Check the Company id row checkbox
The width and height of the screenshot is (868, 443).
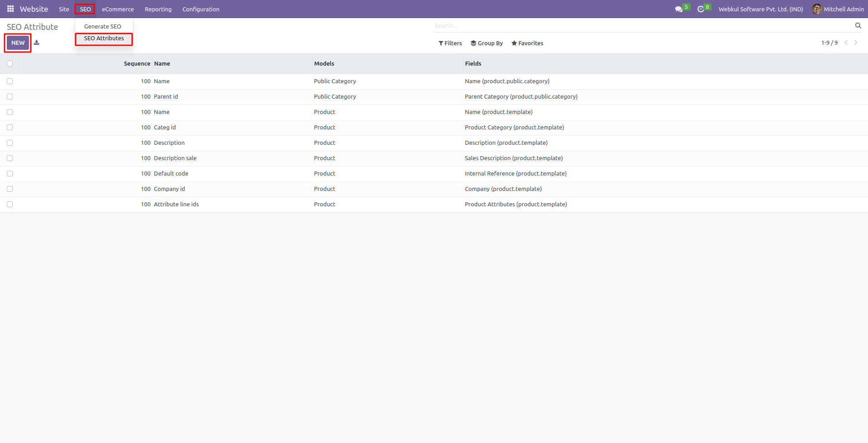click(10, 189)
